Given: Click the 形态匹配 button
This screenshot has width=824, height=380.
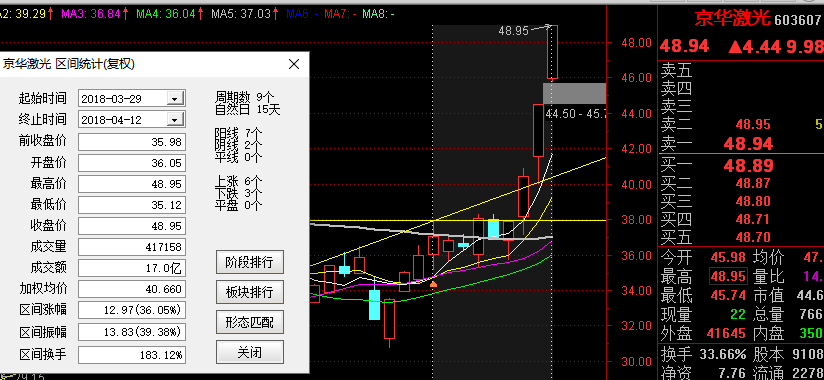Looking at the screenshot, I should 250,322.
